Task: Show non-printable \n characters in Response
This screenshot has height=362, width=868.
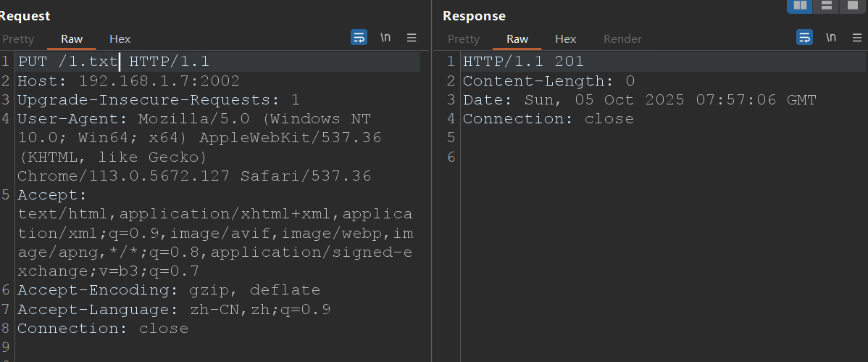Action: click(x=831, y=38)
